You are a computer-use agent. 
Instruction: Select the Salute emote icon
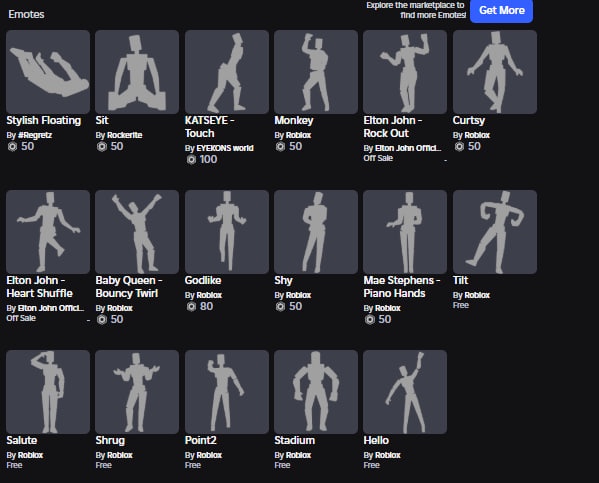tap(48, 392)
